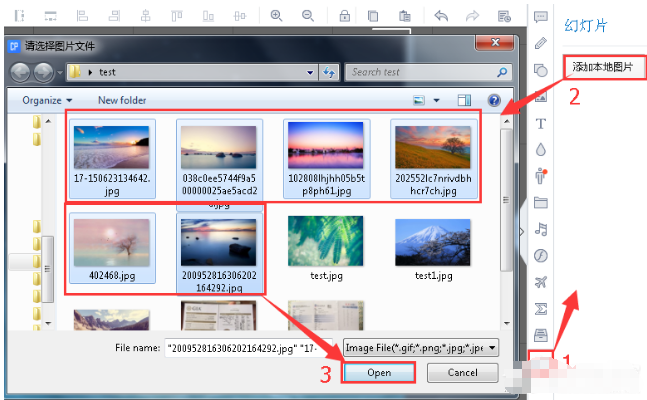
Task: Click the align horizontal centers icon
Action: tap(146, 16)
